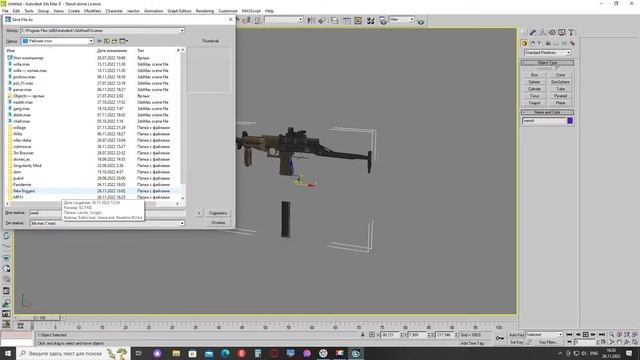Image resolution: width=640 pixels, height=360 pixels.
Task: Collapse the Name and Color rollout
Action: (547, 112)
